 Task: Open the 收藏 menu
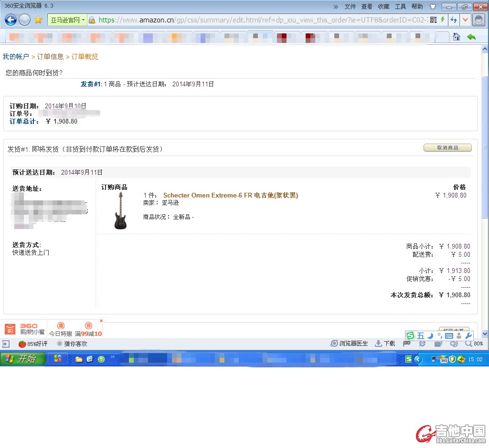(x=383, y=7)
